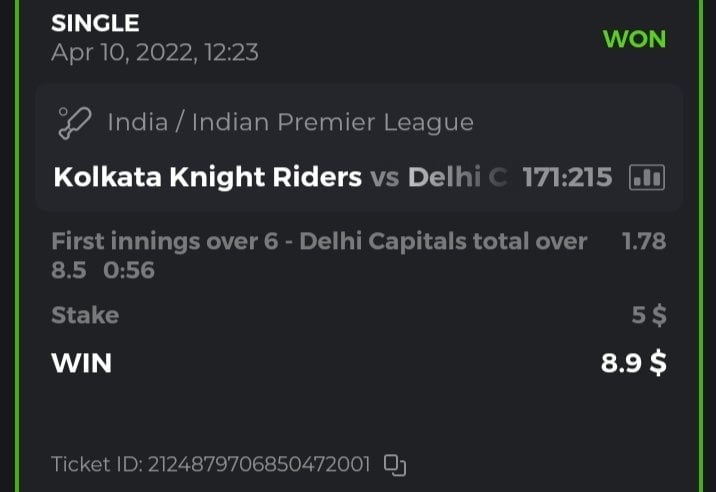This screenshot has height=492, width=716.
Task: Open match statistics bar chart icon
Action: click(646, 178)
